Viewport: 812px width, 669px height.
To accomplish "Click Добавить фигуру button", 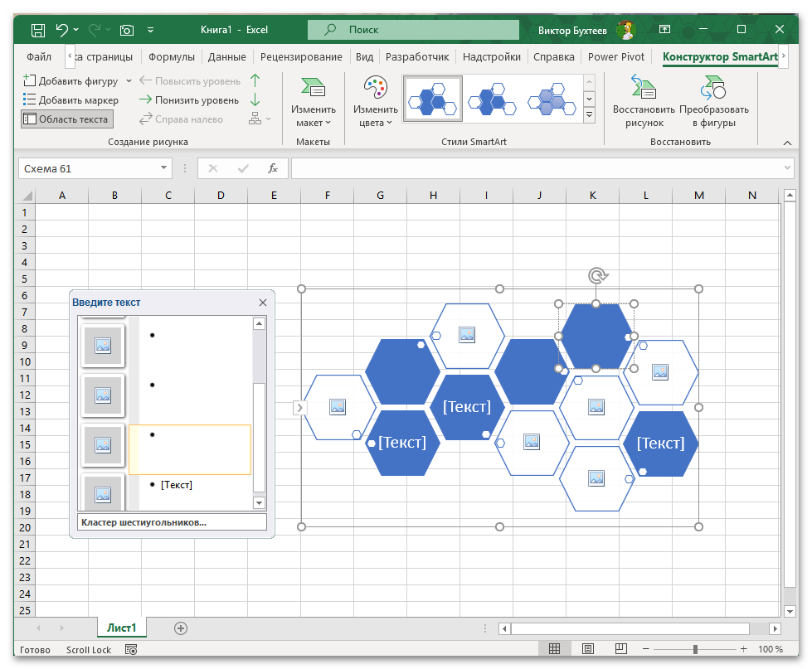I will tap(71, 81).
